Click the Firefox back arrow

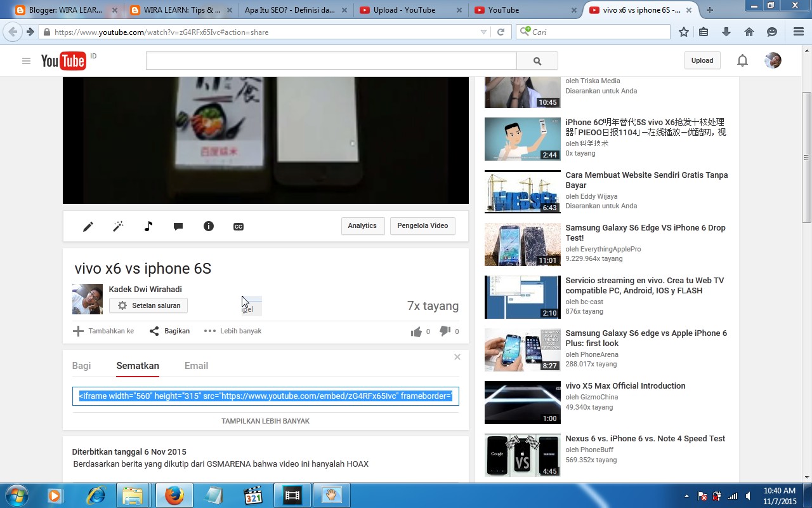tap(13, 32)
